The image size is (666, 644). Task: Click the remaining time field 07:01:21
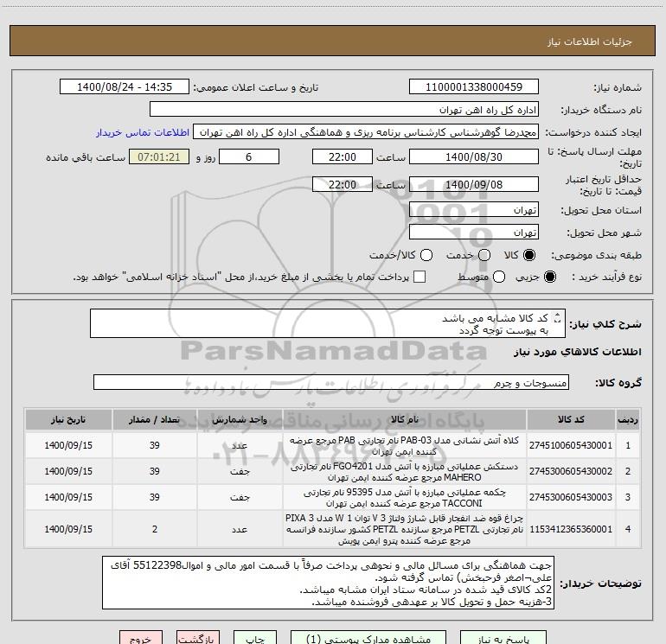[159, 156]
